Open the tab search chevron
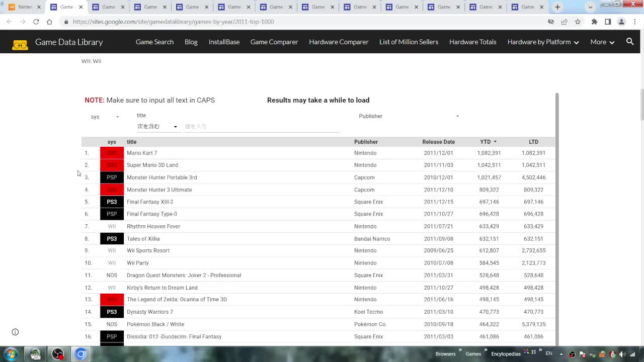 click(x=590, y=7)
